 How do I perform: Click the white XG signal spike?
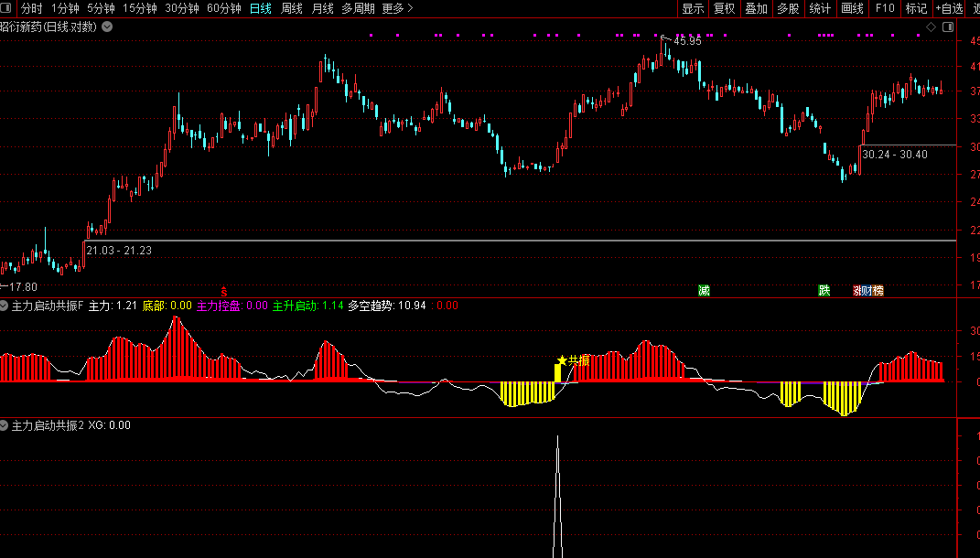click(557, 497)
